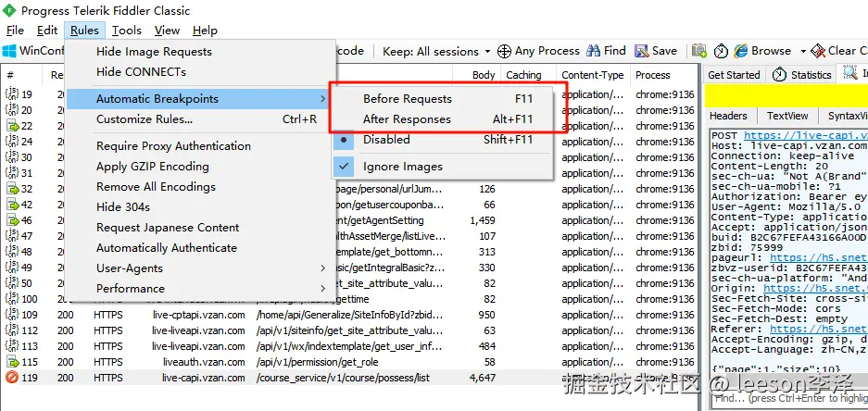Click the timer stopwatch icon in toolbar
This screenshot has height=411, width=868.
pos(720,52)
